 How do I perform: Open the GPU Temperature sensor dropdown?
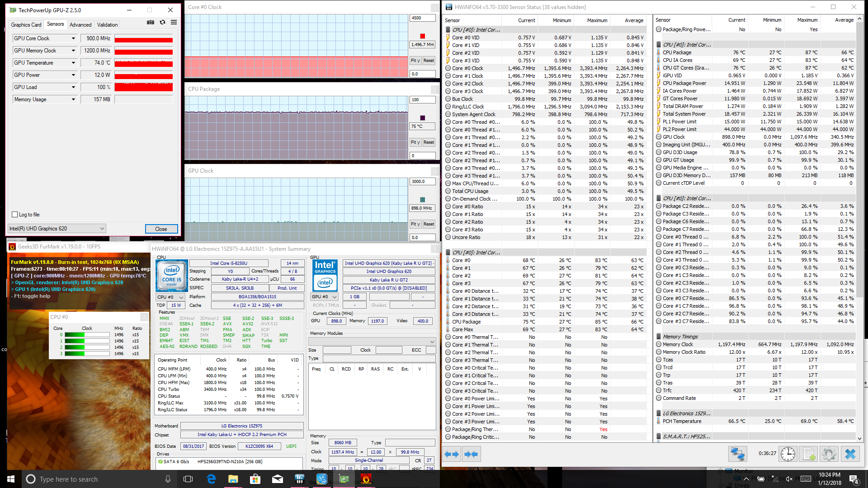click(x=73, y=63)
